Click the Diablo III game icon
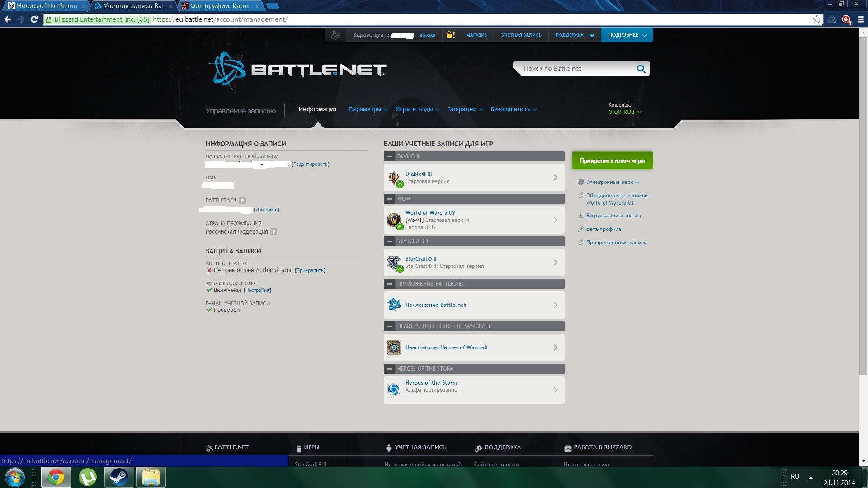This screenshot has width=868, height=488. click(394, 178)
